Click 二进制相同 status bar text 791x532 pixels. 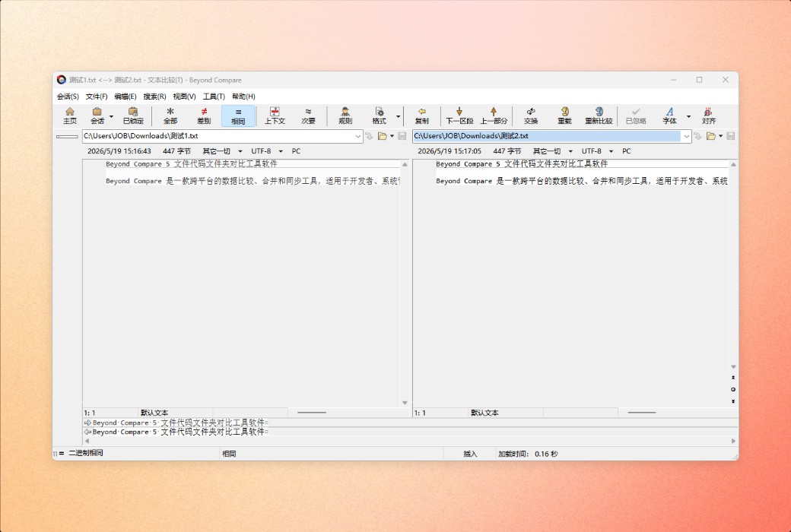click(86, 453)
